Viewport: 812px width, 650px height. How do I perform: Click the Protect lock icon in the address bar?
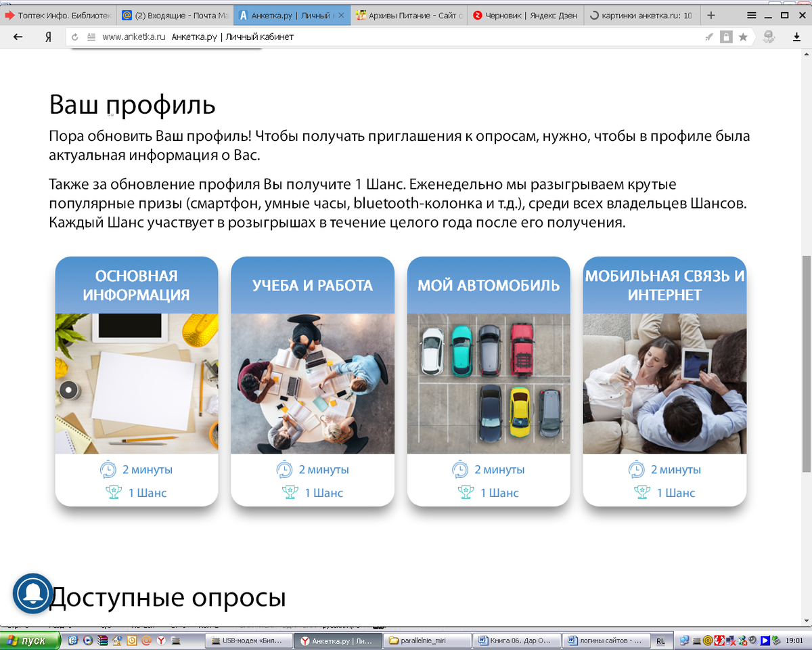click(x=727, y=37)
